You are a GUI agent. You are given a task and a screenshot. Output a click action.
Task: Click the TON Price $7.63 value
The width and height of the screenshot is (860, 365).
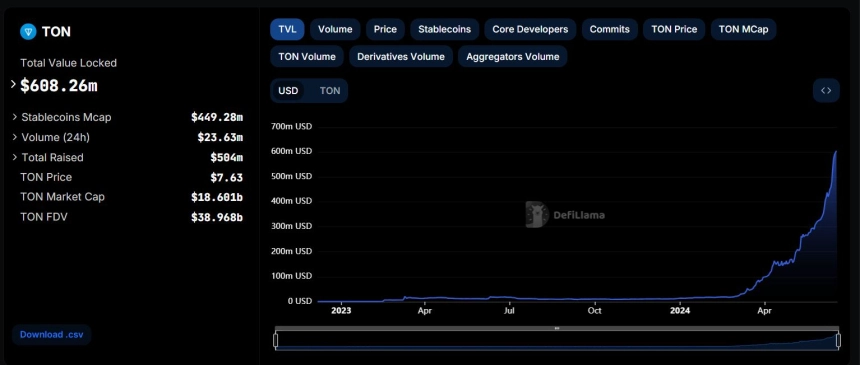pos(227,177)
